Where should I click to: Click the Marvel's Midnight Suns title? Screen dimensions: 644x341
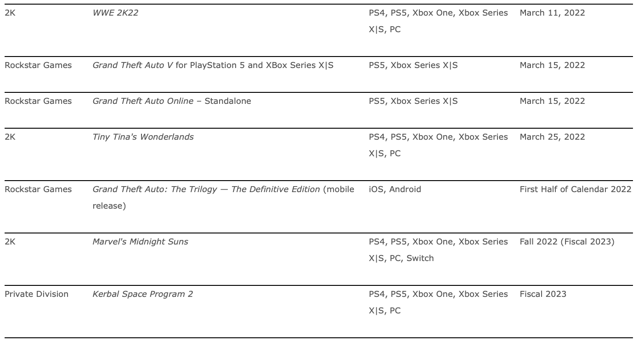[x=140, y=242]
